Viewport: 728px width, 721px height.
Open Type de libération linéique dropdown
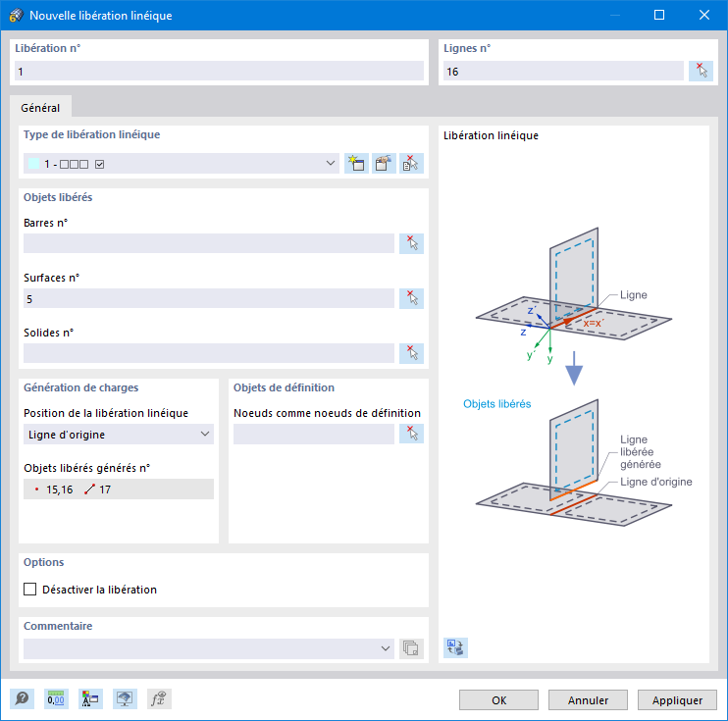coord(331,164)
